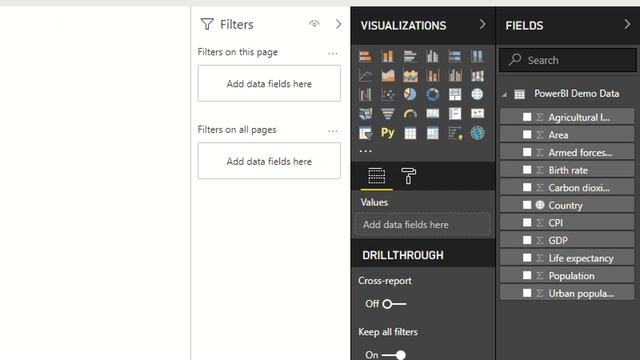Select the Funnel chart visual
Image resolution: width=640 pixels, height=360 pixels.
pyautogui.click(x=388, y=113)
